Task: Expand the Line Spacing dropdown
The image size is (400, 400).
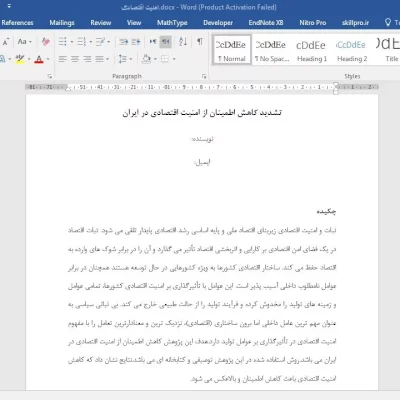Action: tap(125, 59)
